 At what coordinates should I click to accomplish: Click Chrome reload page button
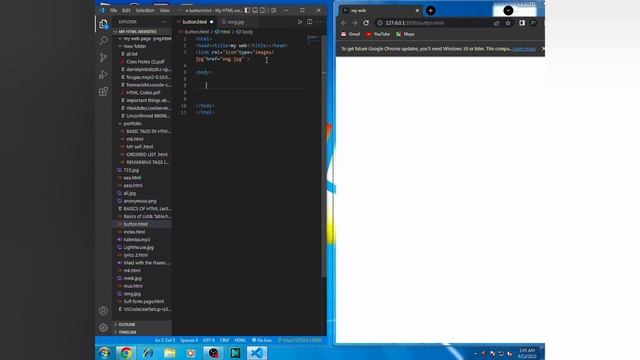366,23
